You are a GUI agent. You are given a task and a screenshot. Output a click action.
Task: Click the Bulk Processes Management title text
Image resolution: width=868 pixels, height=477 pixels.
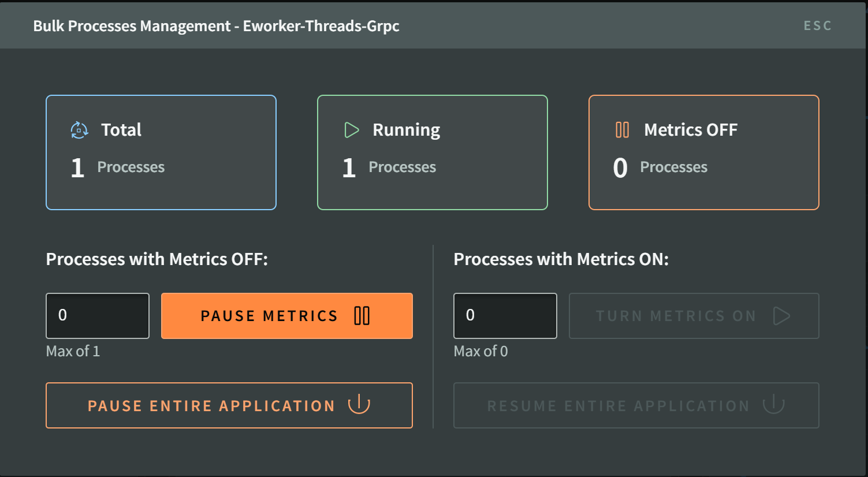click(x=216, y=25)
